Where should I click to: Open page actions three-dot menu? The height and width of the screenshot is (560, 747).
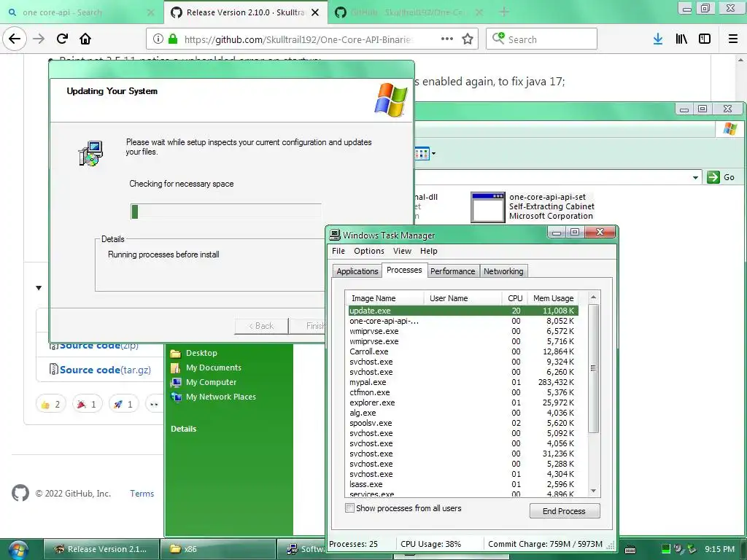[x=447, y=39]
